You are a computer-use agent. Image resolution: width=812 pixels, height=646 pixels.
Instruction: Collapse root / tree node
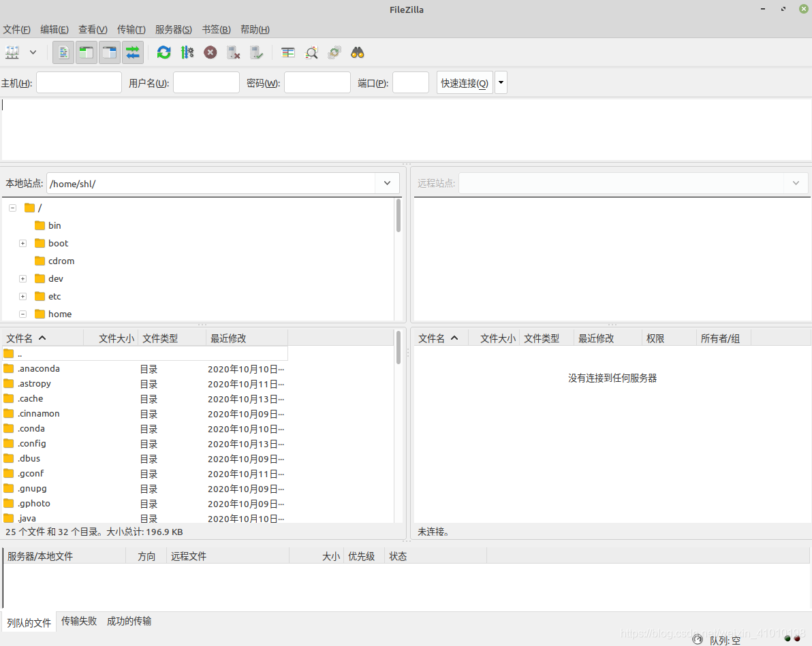click(x=12, y=208)
